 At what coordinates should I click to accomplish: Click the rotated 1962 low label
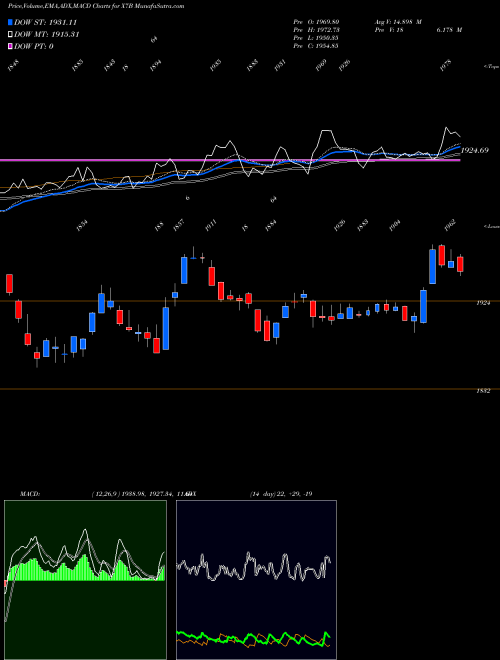[x=450, y=225]
